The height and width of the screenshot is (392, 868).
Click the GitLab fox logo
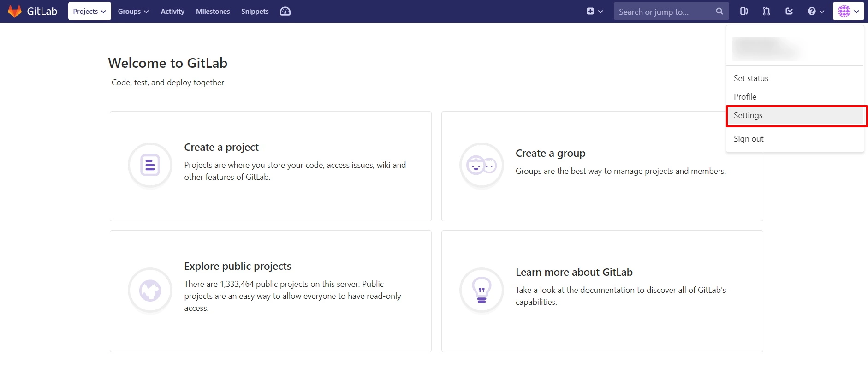click(15, 11)
